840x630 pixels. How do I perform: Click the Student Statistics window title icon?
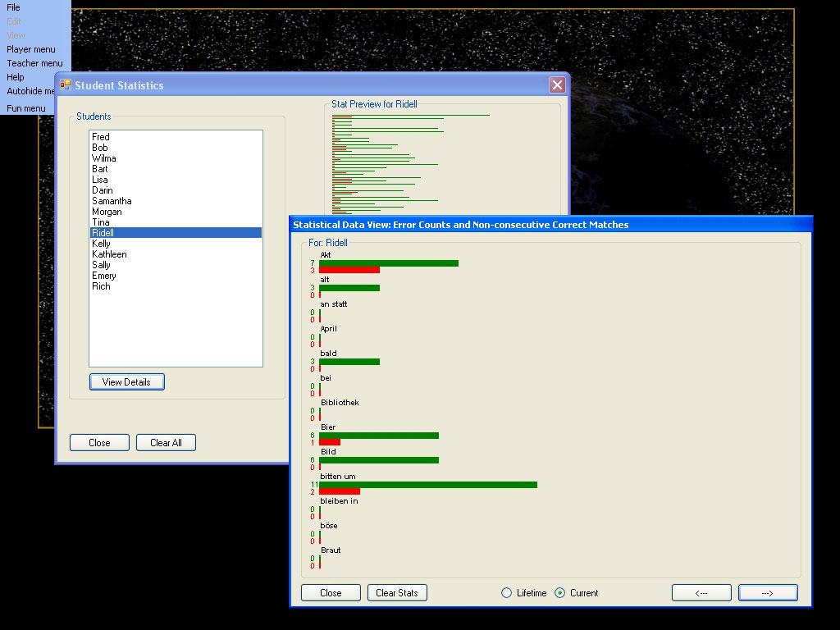point(66,84)
